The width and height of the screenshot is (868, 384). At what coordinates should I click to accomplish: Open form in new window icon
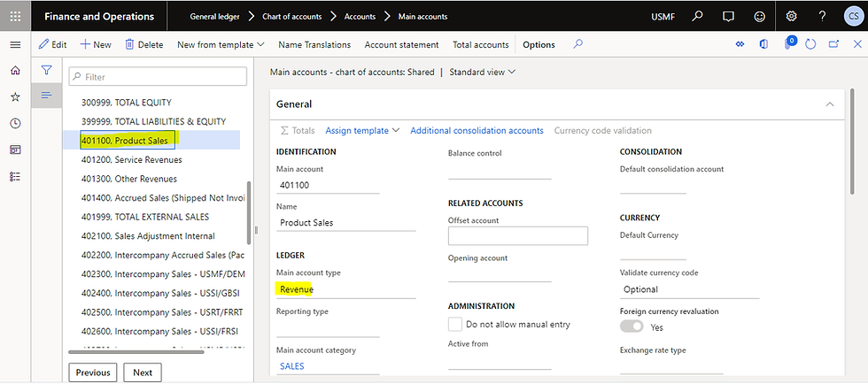(x=833, y=44)
